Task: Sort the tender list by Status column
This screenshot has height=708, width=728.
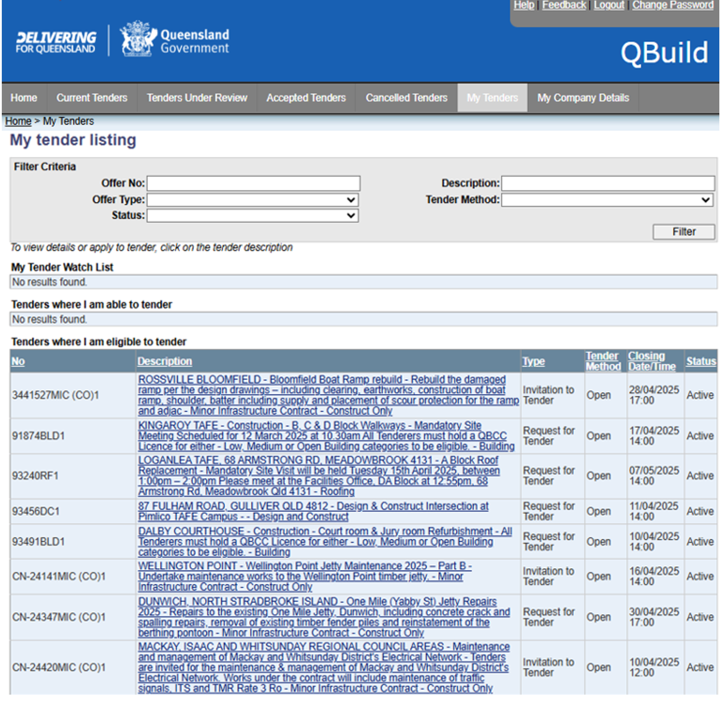Action: (x=701, y=361)
